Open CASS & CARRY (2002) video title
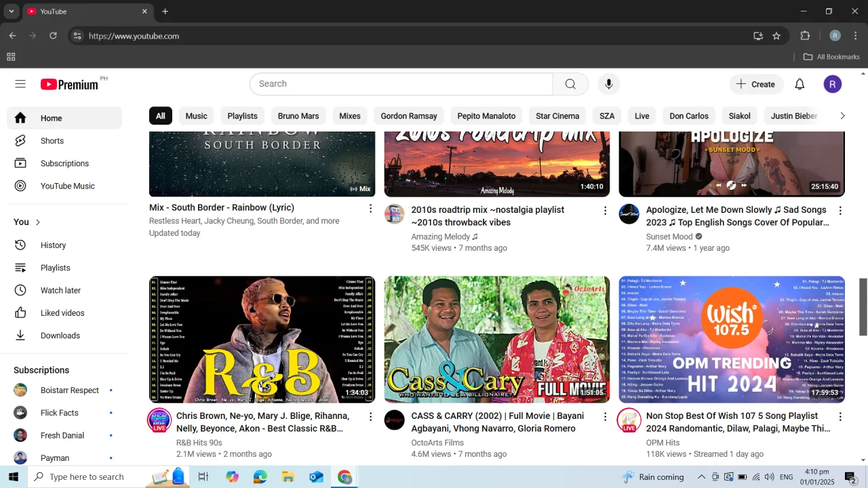Viewport: 868px width, 488px height. (x=498, y=422)
